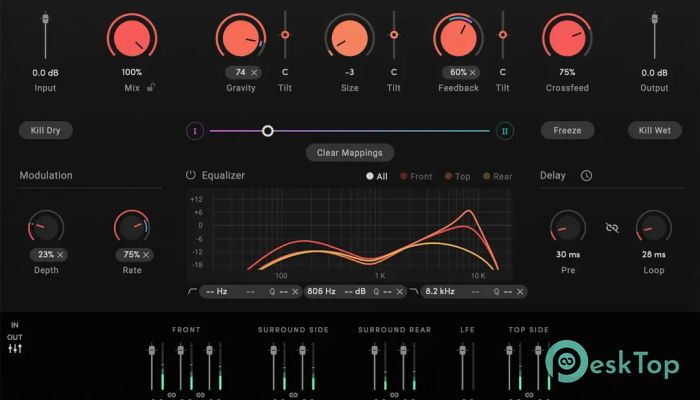Click the Size knob

coord(350,38)
